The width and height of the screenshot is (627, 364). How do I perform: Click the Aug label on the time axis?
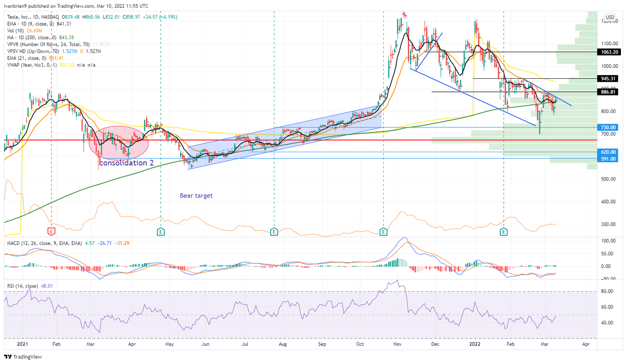pos(282,344)
